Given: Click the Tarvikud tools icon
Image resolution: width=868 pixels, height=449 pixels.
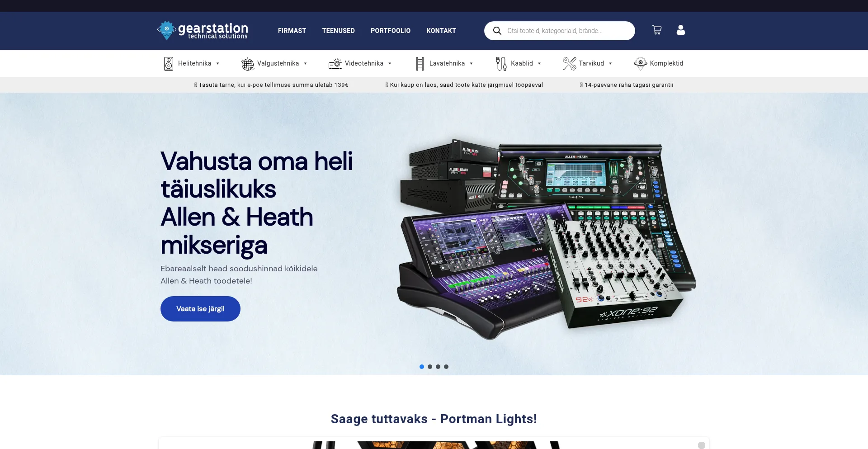Looking at the screenshot, I should [569, 64].
